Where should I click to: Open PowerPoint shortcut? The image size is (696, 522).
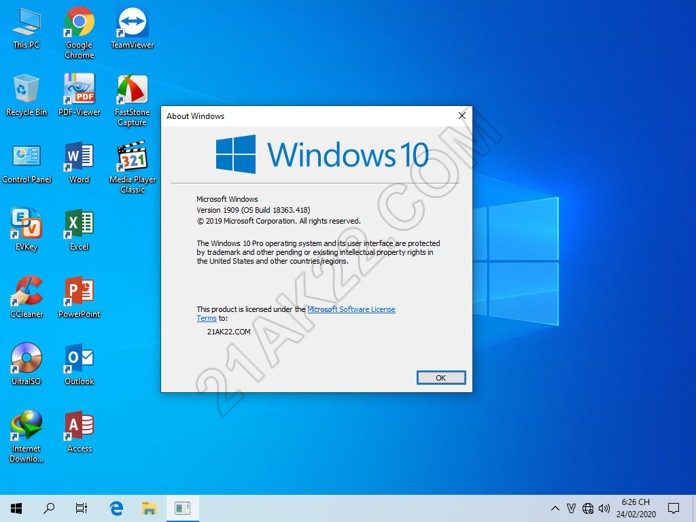pos(79,297)
